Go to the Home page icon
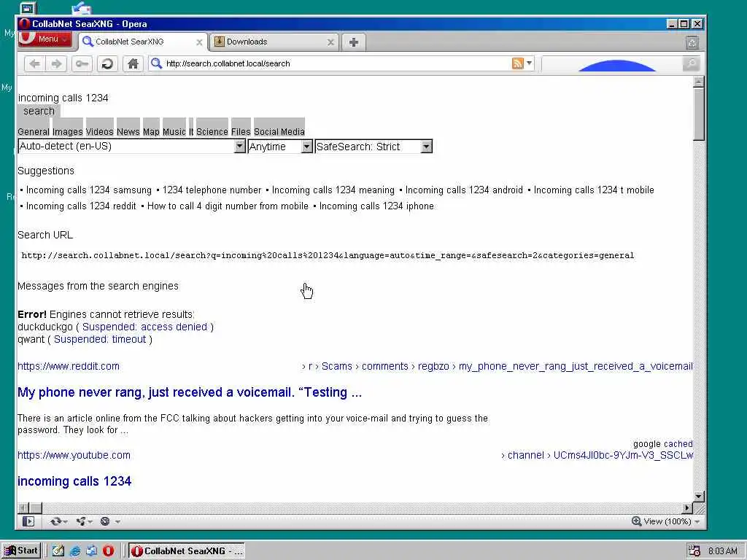Image resolution: width=747 pixels, height=560 pixels. (x=133, y=63)
